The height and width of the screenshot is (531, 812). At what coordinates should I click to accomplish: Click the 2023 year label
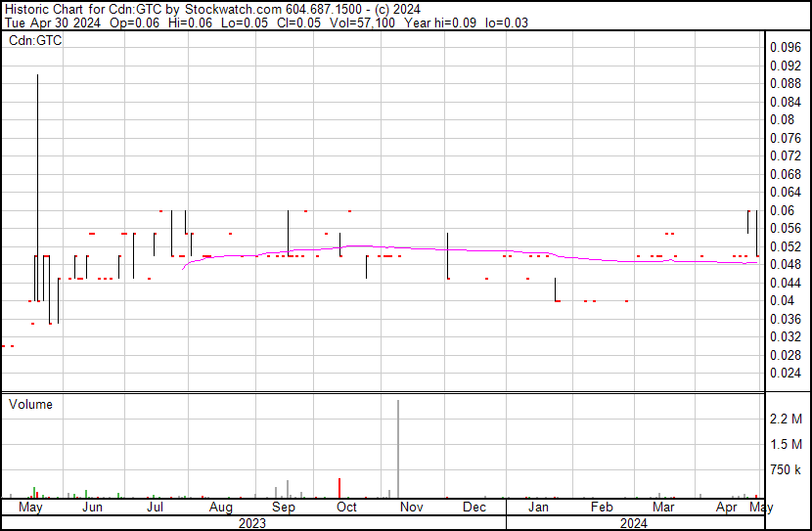pos(252,523)
